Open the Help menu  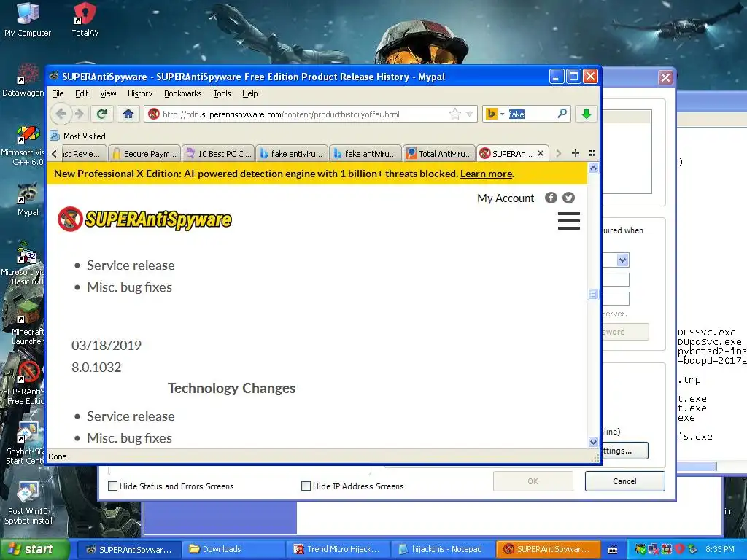(x=250, y=93)
